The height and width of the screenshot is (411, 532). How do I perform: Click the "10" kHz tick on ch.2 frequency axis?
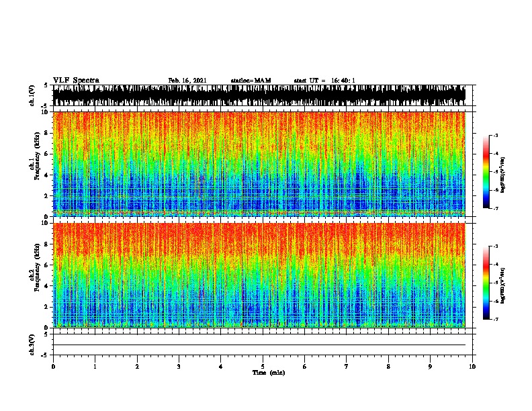coord(46,223)
